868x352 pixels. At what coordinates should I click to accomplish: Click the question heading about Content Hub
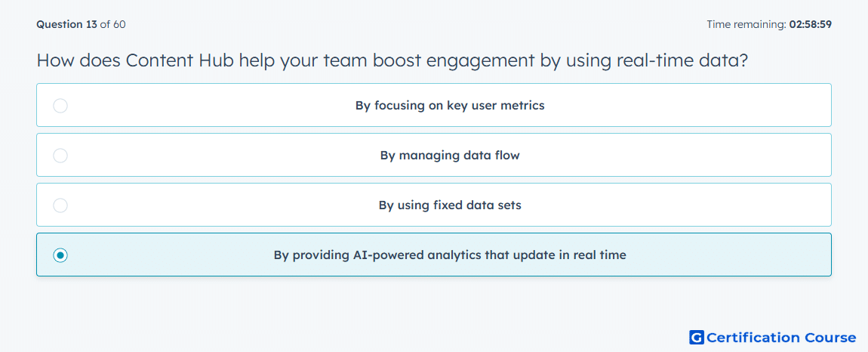[392, 60]
